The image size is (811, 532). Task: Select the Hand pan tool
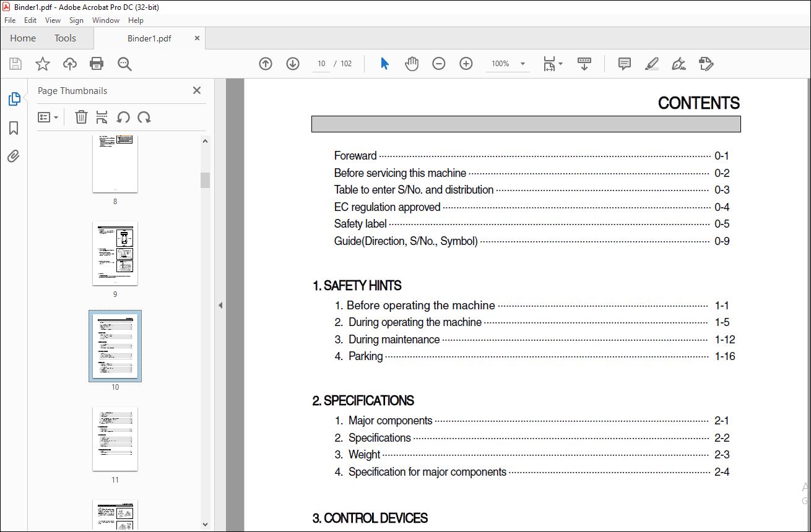coord(412,64)
